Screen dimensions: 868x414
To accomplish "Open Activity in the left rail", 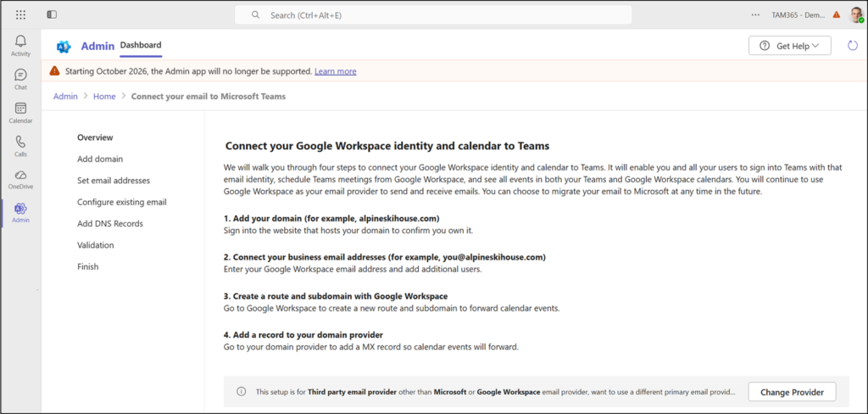I will tap(20, 46).
